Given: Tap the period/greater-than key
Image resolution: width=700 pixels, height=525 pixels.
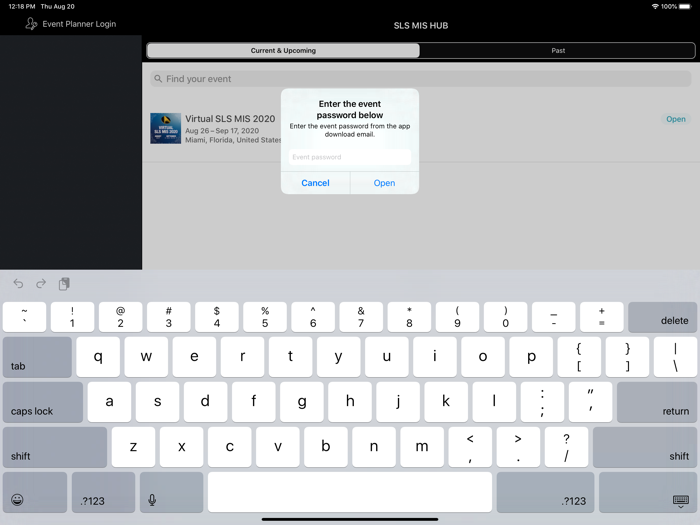Looking at the screenshot, I should [x=518, y=447].
